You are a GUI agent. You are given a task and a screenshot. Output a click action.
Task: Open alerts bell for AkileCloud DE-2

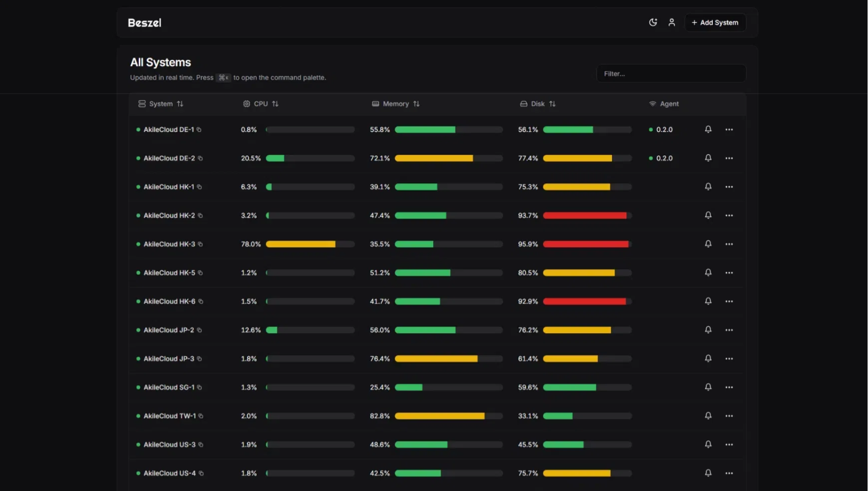pos(708,158)
